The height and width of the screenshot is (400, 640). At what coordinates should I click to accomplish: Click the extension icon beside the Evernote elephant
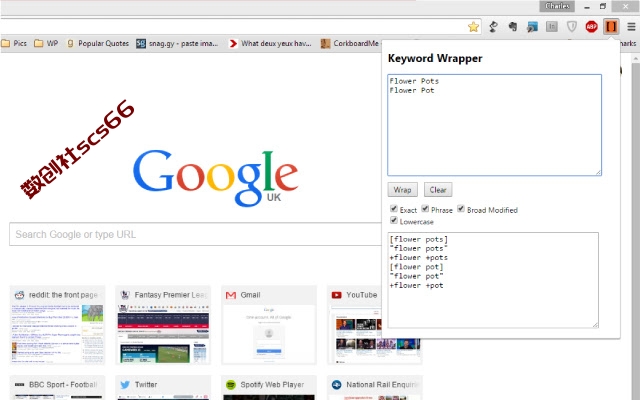tap(532, 27)
